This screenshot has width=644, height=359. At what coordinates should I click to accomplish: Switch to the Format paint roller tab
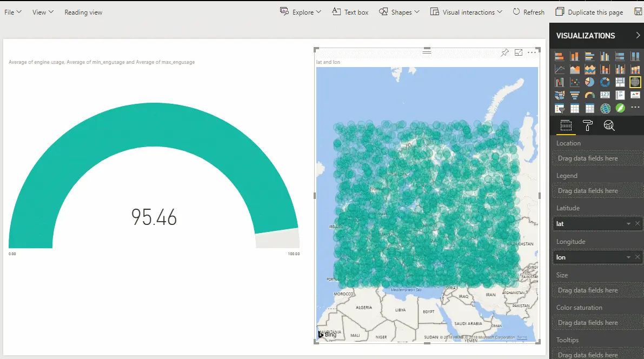click(x=588, y=125)
